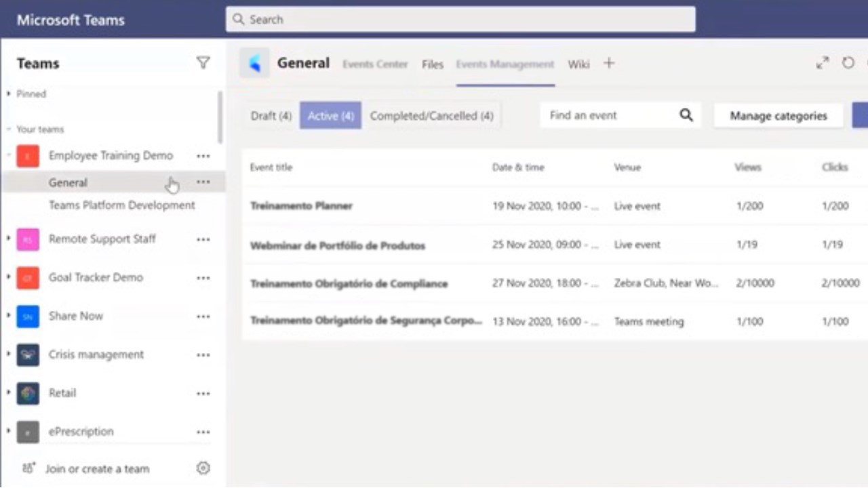Open more options for Goal Tracker Demo
Image resolution: width=868 pixels, height=488 pixels.
pyautogui.click(x=203, y=278)
